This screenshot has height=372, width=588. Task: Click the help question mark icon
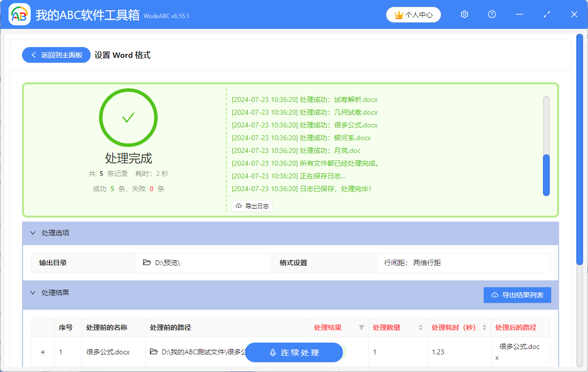point(491,14)
